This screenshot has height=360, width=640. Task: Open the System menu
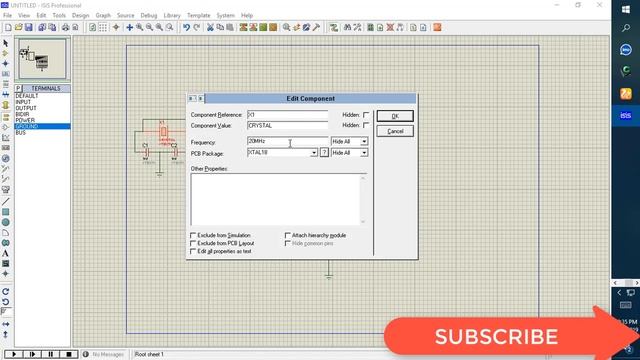click(x=225, y=15)
